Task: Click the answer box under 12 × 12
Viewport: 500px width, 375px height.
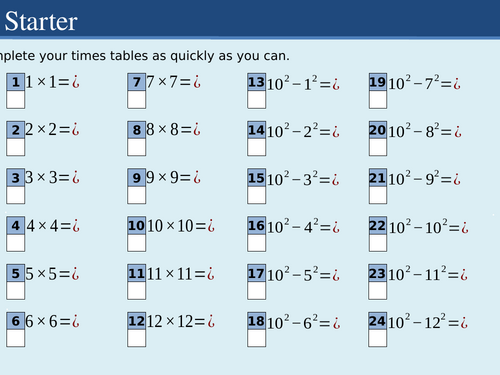Action: pyautogui.click(x=137, y=338)
